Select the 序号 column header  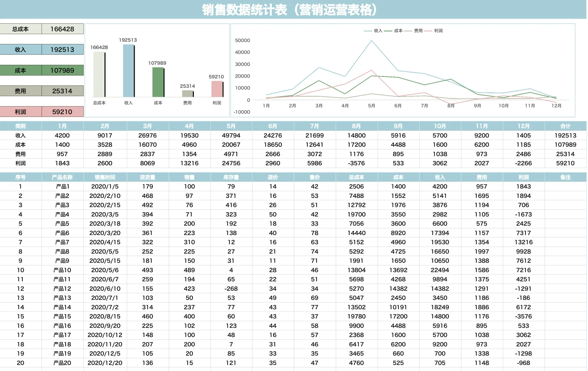pyautogui.click(x=21, y=177)
